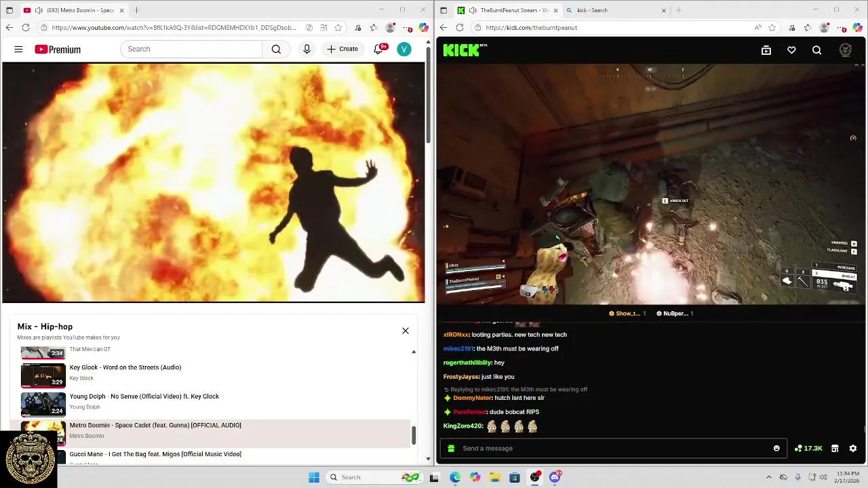Image resolution: width=868 pixels, height=488 pixels.
Task: Open the Windows Start menu
Action: [313, 477]
